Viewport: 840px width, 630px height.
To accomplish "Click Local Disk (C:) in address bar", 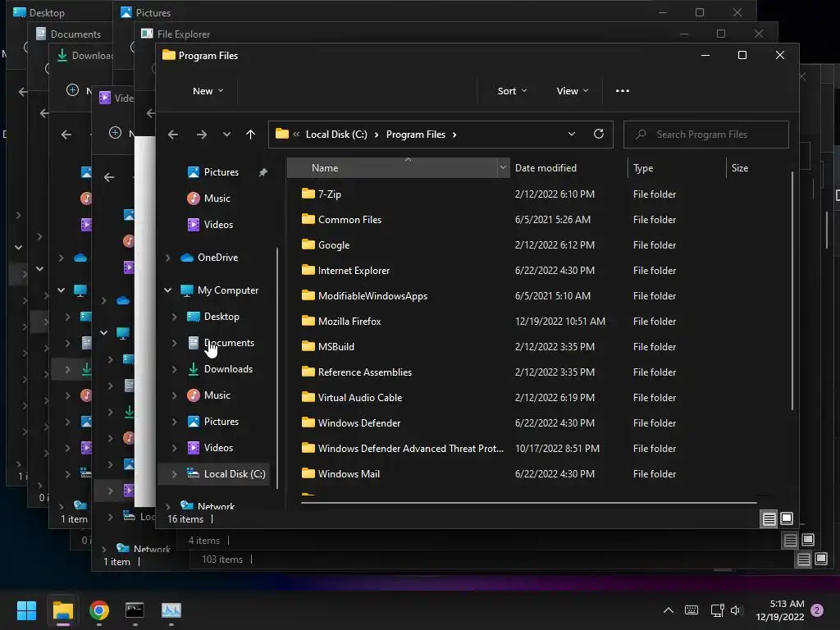I will click(336, 135).
